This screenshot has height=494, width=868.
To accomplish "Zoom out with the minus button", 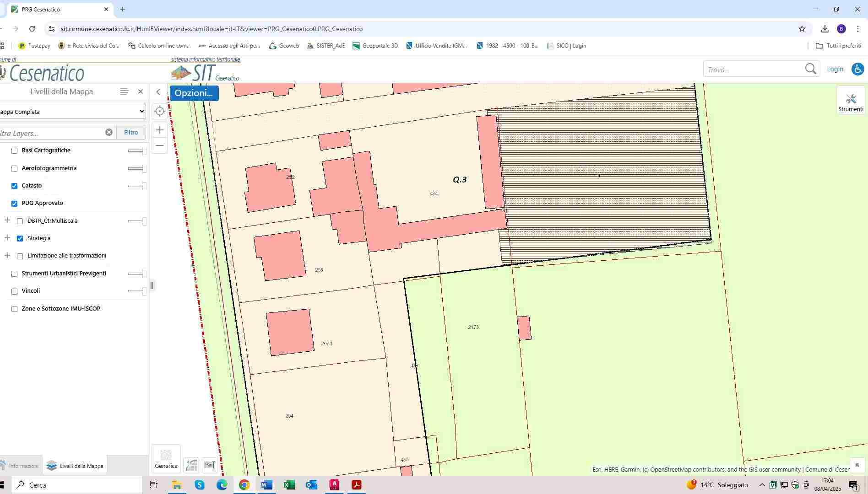I will point(159,145).
